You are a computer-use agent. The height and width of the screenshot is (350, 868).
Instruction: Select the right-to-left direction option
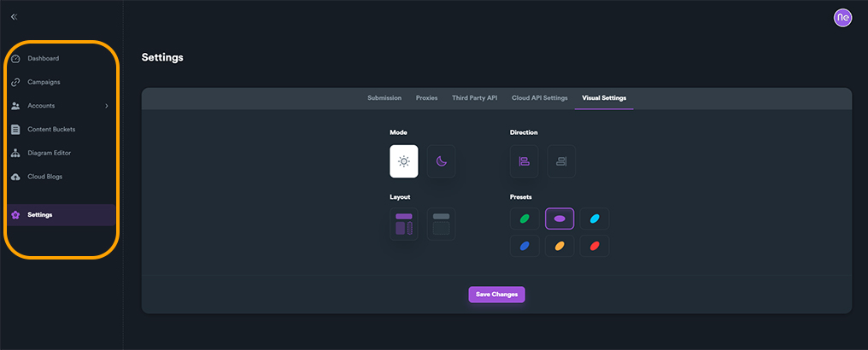coord(561,161)
